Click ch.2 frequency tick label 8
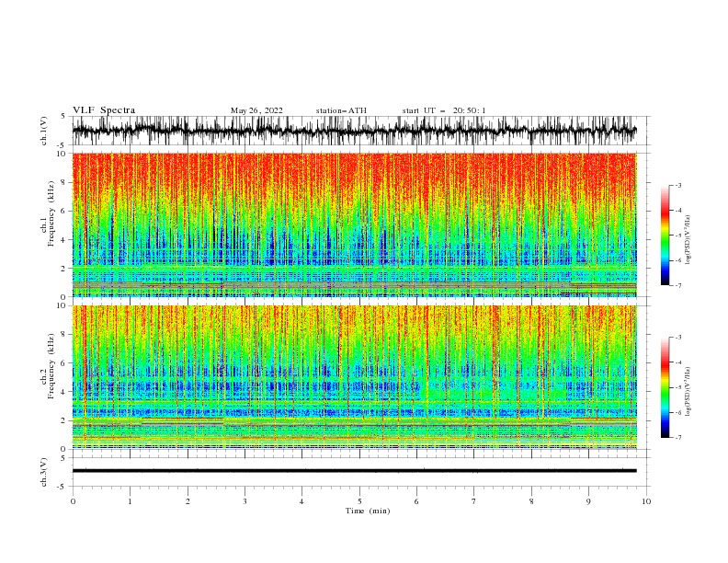Viewport: 728px width, 563px height. pyautogui.click(x=64, y=335)
